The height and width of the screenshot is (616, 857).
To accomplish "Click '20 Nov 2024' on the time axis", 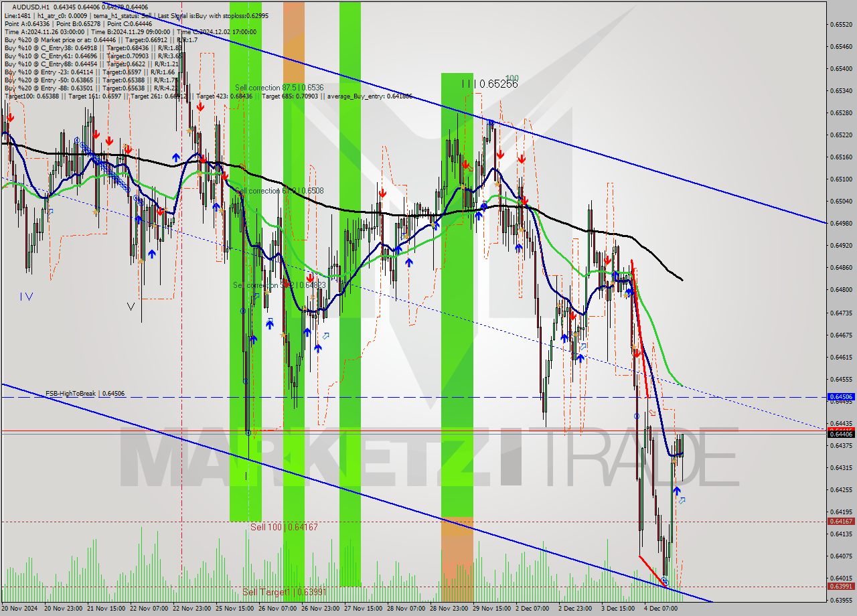I will pyautogui.click(x=20, y=609).
